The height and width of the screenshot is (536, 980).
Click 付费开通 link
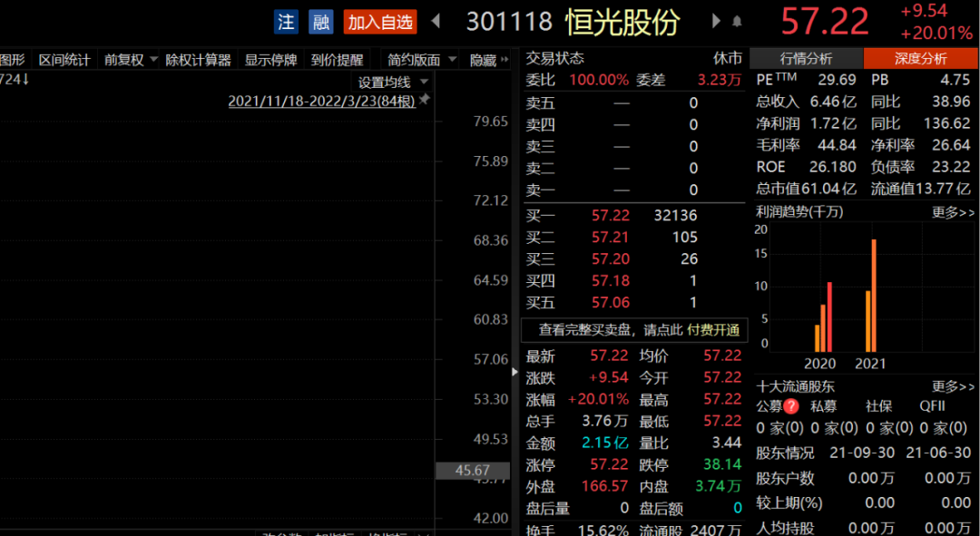click(x=713, y=330)
